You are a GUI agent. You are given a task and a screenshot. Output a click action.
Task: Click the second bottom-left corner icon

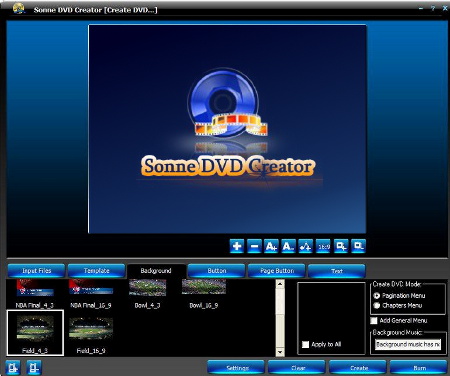point(34,368)
